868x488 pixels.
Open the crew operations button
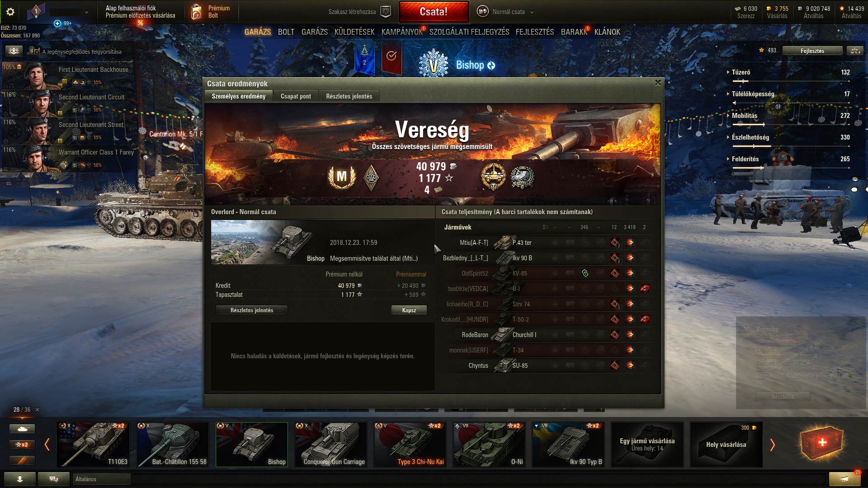[x=14, y=51]
